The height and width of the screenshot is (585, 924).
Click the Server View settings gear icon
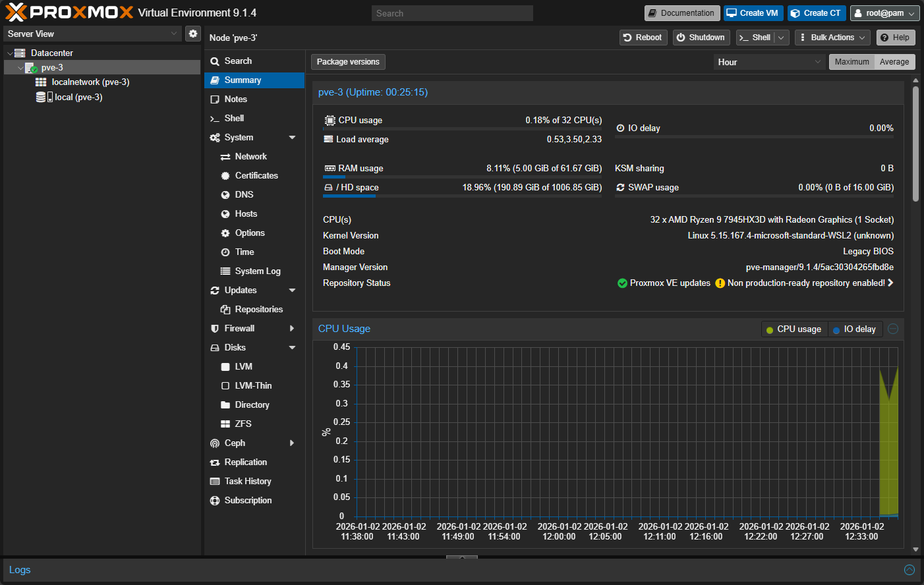pyautogui.click(x=192, y=34)
